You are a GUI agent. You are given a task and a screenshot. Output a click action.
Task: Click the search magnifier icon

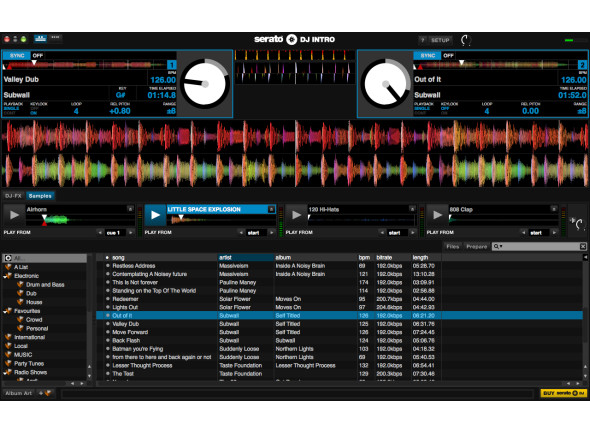tap(496, 247)
